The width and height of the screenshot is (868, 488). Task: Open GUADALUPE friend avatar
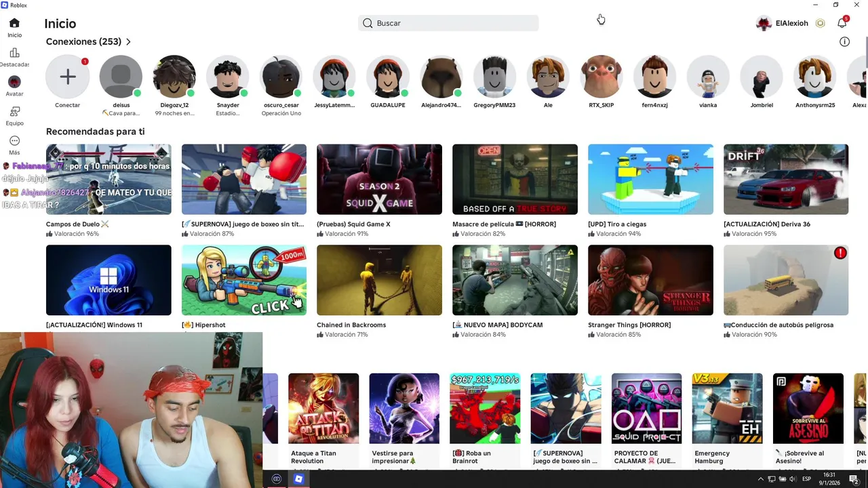(388, 77)
